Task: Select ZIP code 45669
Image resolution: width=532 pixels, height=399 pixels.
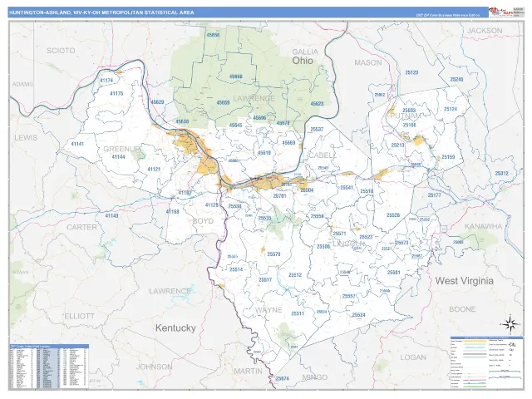Action: tap(288, 143)
